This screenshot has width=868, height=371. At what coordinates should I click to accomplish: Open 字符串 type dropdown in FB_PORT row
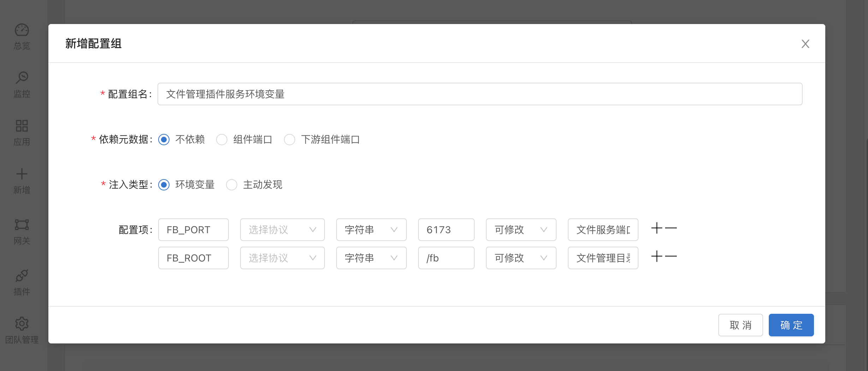[371, 230]
